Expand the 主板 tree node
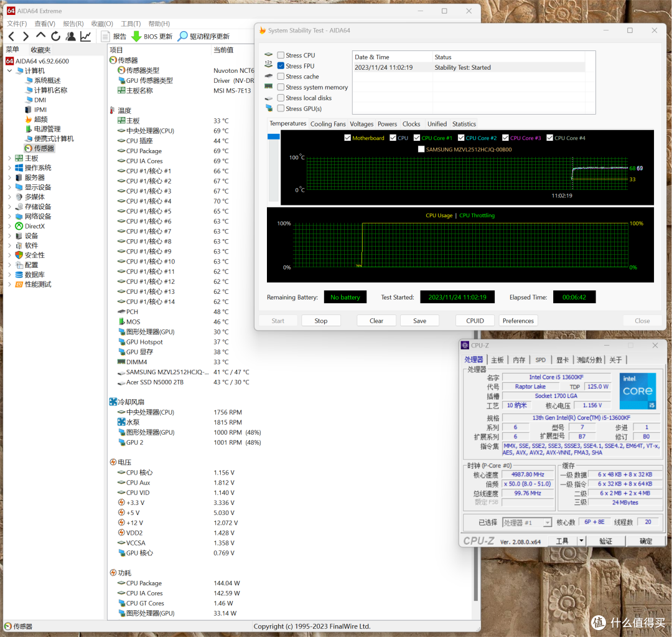672x637 pixels. tap(9, 158)
